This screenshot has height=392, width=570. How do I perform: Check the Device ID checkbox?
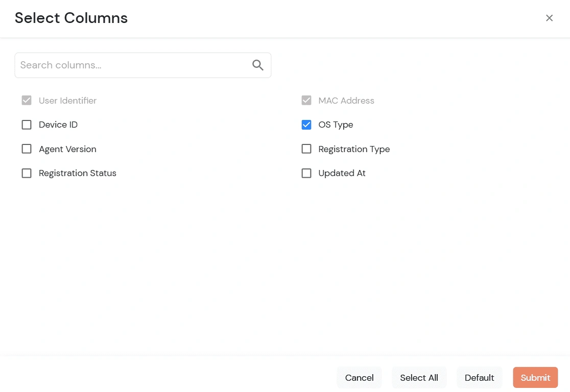click(x=27, y=125)
